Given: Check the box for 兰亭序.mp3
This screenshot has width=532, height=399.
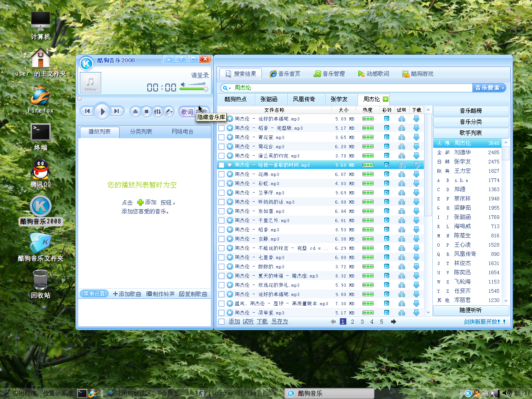Looking at the screenshot, I should pyautogui.click(x=222, y=193).
